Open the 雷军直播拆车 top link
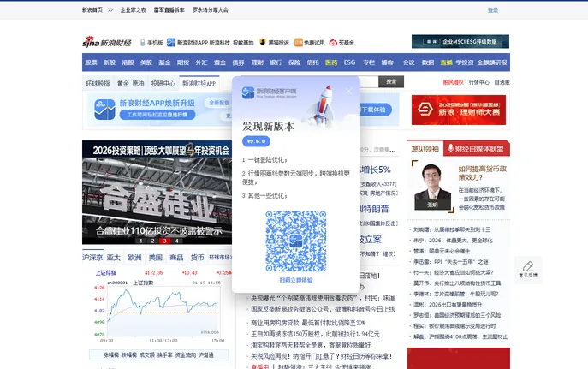Image resolution: width=588 pixels, height=369 pixels. [x=169, y=10]
